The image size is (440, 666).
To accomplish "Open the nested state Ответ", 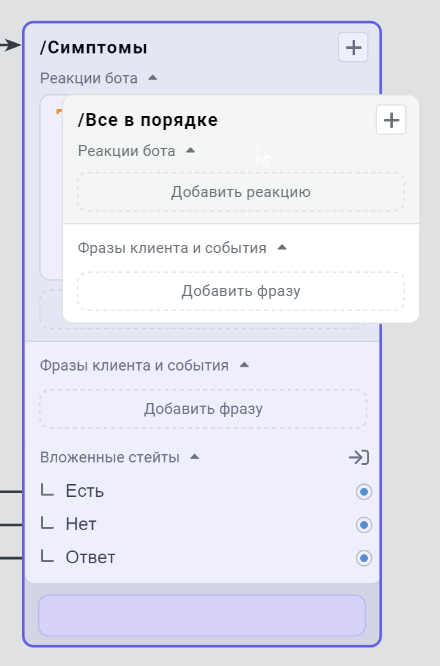I will point(90,557).
